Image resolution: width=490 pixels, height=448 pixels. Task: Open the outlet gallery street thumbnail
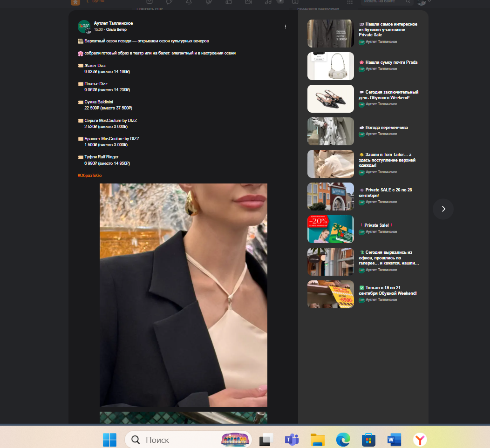click(331, 262)
